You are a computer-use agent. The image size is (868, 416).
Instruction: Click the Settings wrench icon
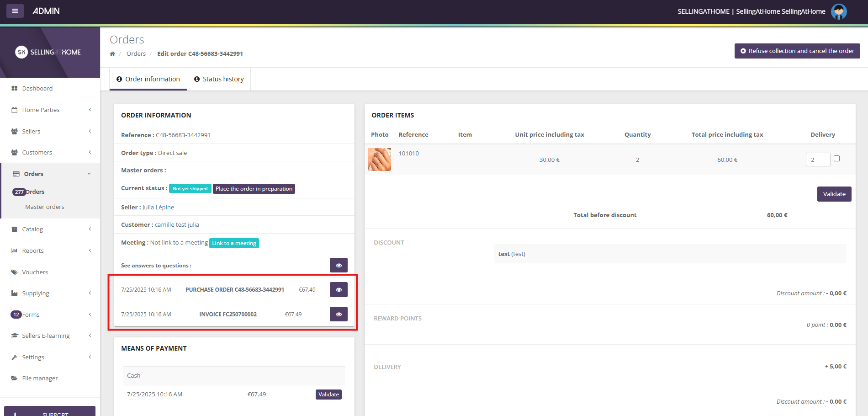(14, 357)
